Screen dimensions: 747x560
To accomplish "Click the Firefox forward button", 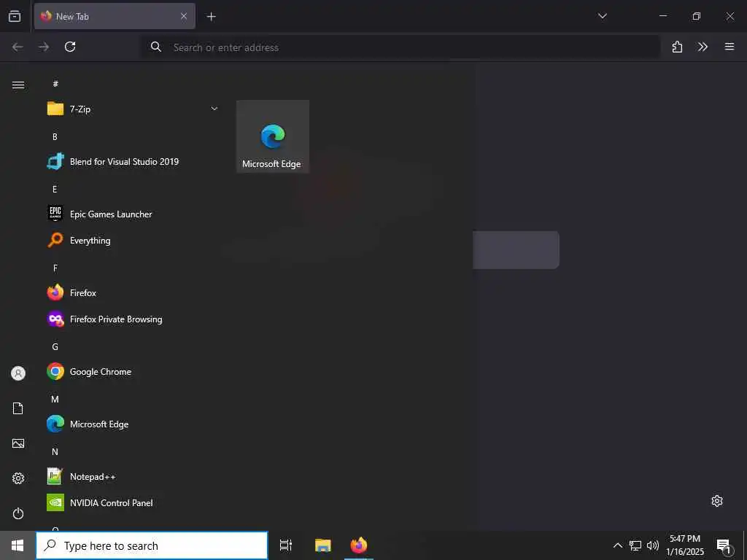I will pyautogui.click(x=44, y=47).
